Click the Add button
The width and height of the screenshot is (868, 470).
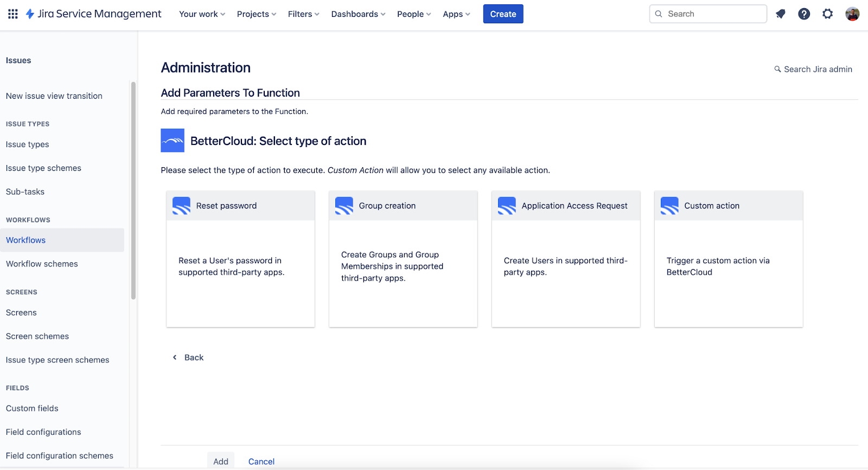pos(221,461)
